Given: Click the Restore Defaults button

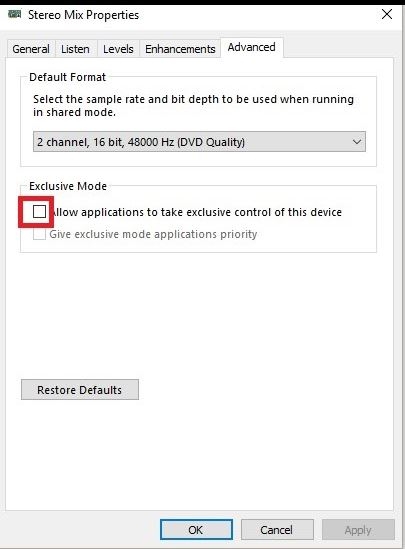Looking at the screenshot, I should [x=80, y=390].
